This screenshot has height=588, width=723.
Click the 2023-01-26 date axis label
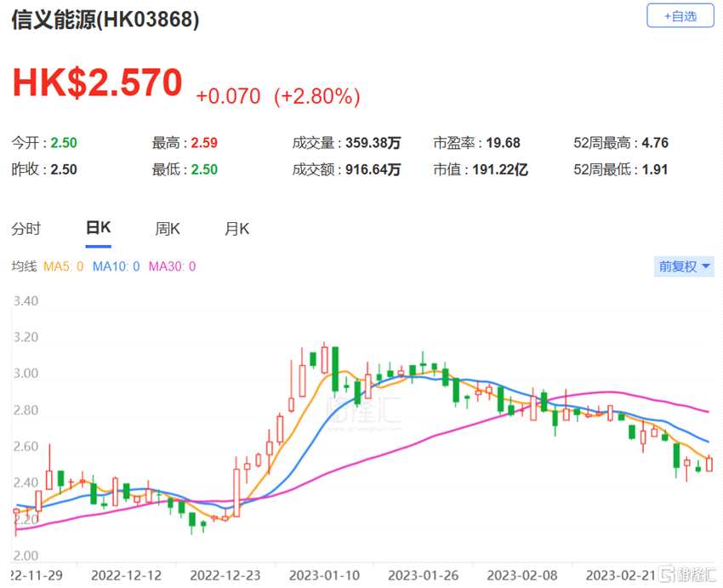(x=424, y=575)
